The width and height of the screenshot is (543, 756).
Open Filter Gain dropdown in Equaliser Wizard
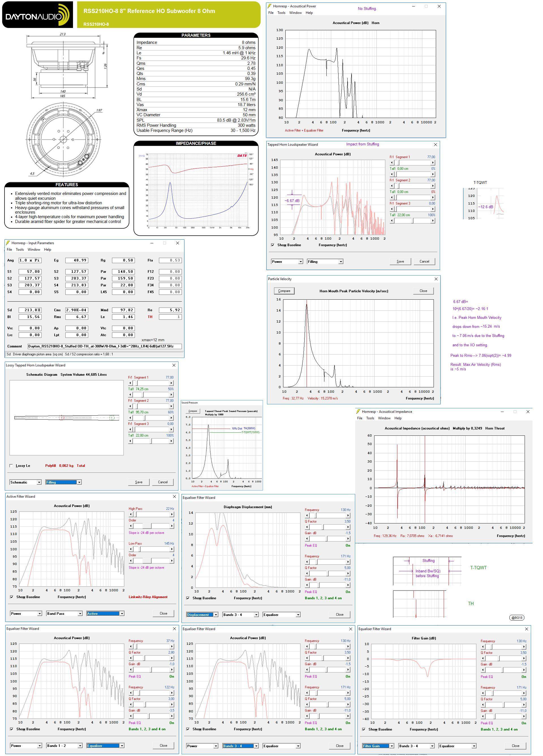378,746
